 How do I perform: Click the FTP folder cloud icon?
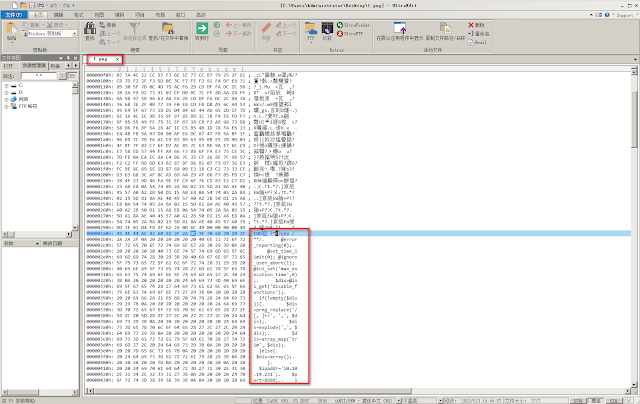311,29
